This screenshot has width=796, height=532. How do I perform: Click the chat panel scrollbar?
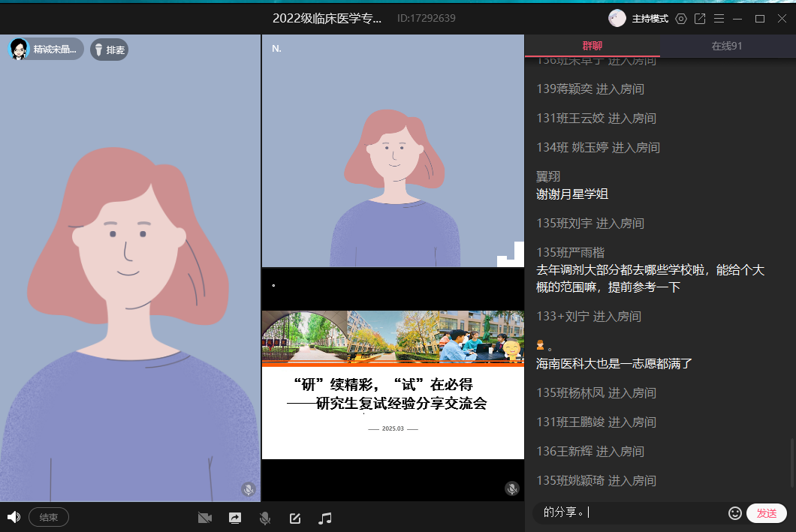click(x=791, y=464)
